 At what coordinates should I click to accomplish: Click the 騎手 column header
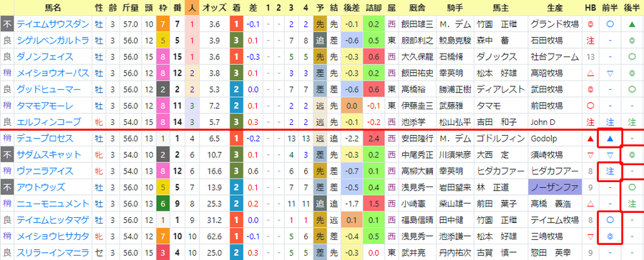click(454, 7)
